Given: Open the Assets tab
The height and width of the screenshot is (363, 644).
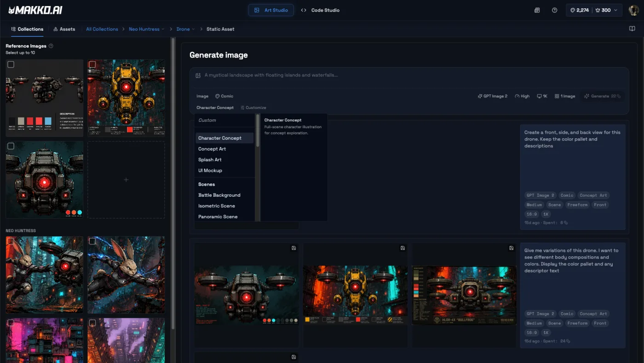Looking at the screenshot, I should pos(64,29).
